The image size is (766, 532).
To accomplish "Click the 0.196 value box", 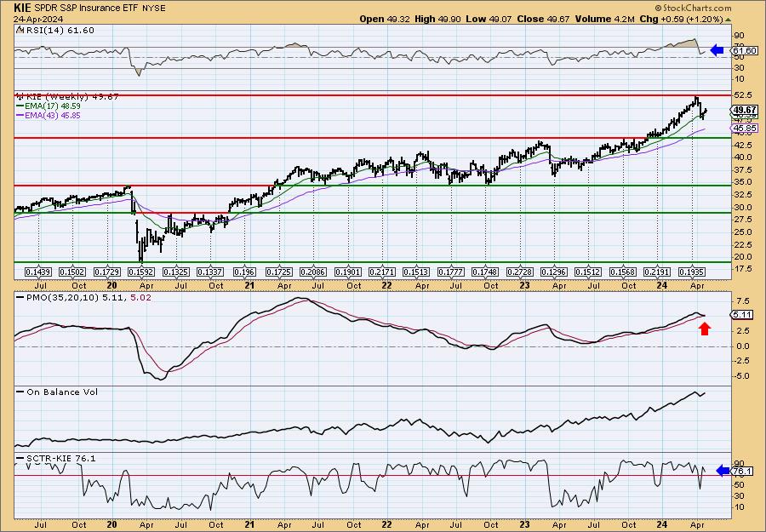I will (x=244, y=272).
